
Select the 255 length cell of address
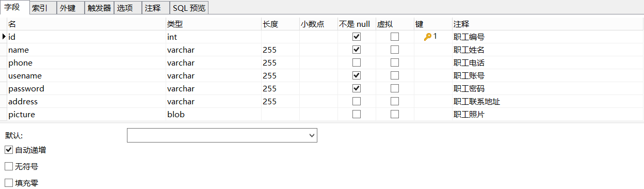280,101
